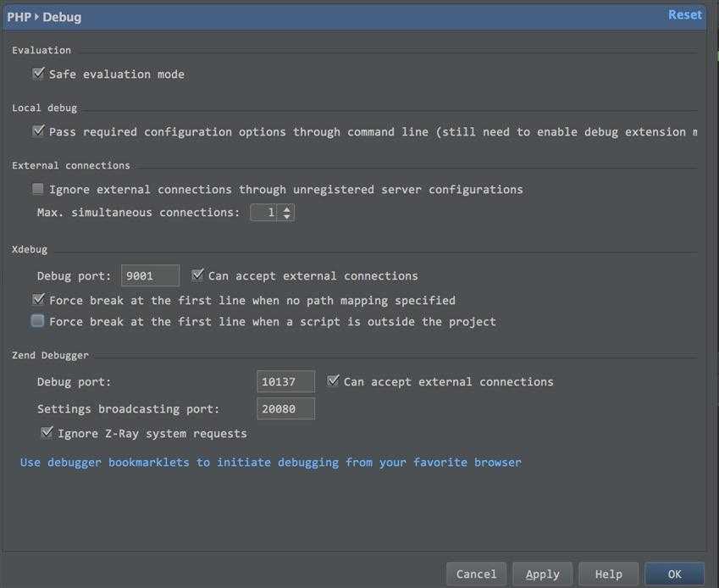Enable Force break when script is outside project
The image size is (719, 588).
pos(37,320)
